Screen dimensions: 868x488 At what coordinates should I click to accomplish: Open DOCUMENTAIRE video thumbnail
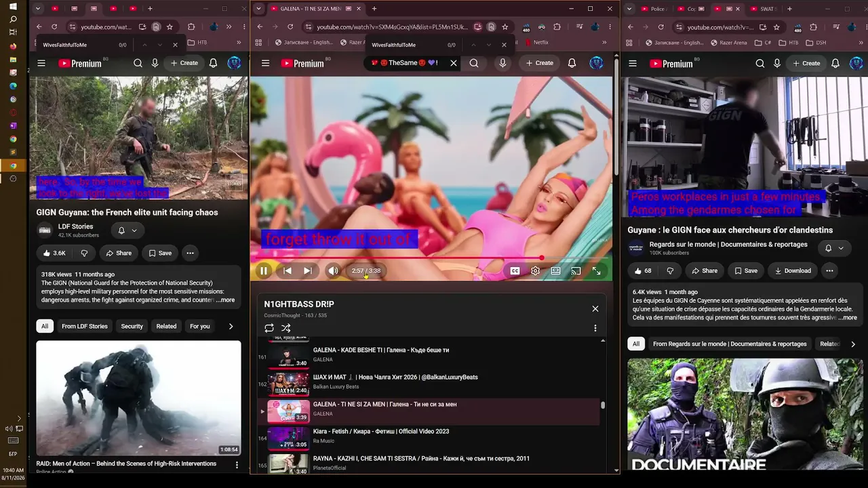(745, 414)
